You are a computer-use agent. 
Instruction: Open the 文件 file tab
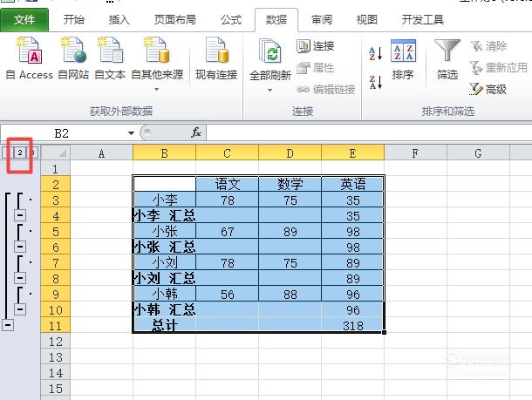(24, 20)
